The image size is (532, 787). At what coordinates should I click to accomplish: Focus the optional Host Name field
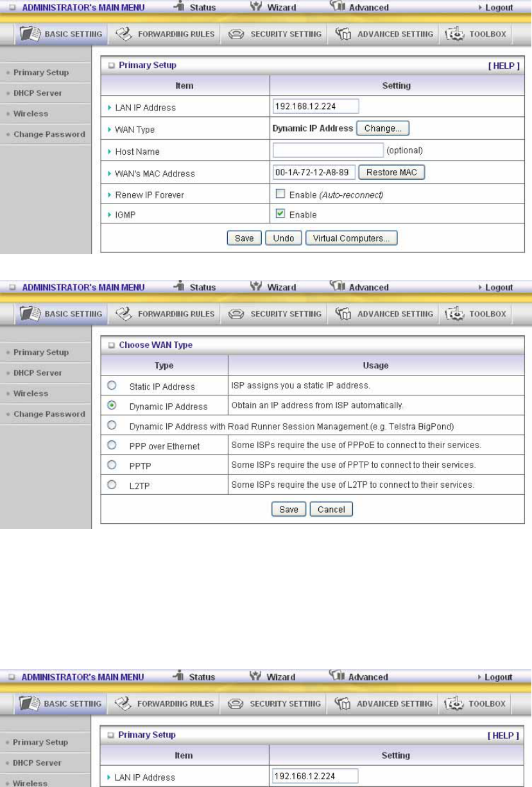pos(328,150)
